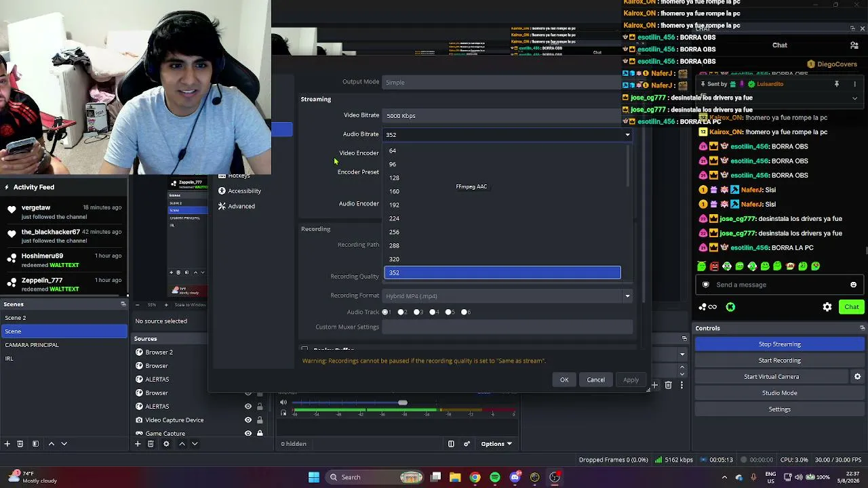
Task: Select audio track 5 radio button
Action: pos(448,312)
